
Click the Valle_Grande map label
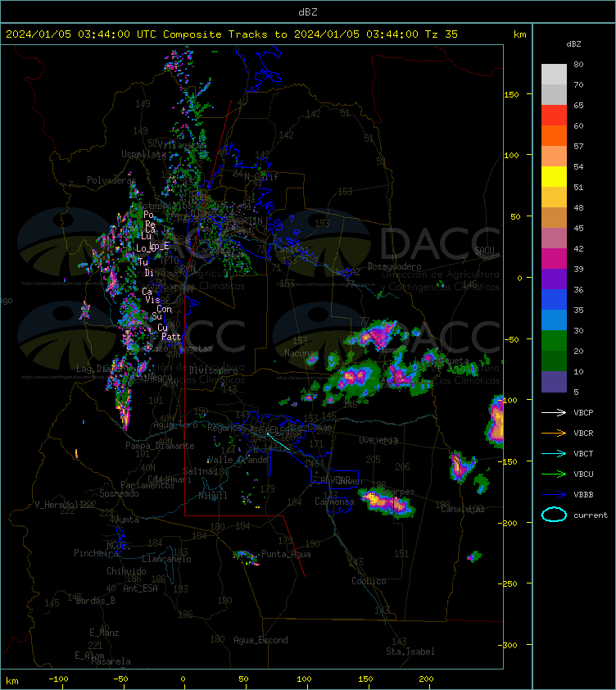tap(238, 460)
